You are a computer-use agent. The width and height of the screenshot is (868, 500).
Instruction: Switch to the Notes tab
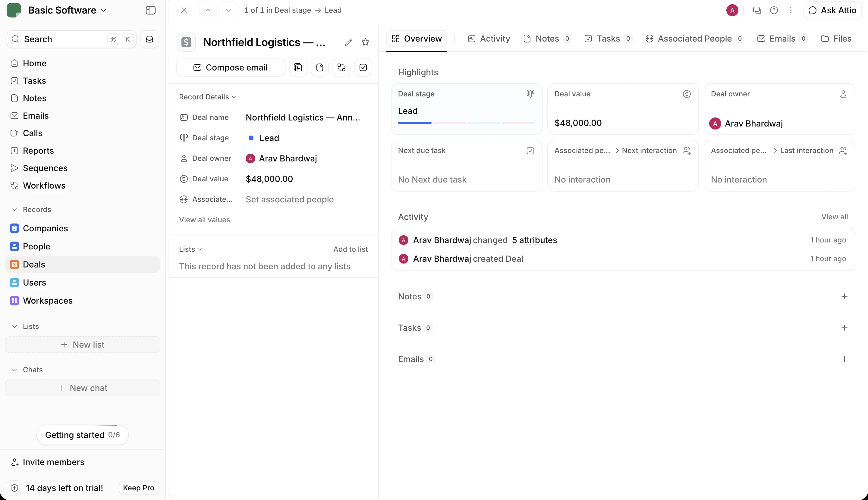(547, 39)
